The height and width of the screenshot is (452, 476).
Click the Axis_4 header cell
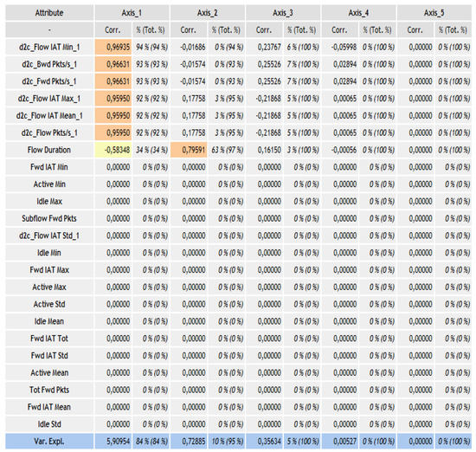point(358,13)
